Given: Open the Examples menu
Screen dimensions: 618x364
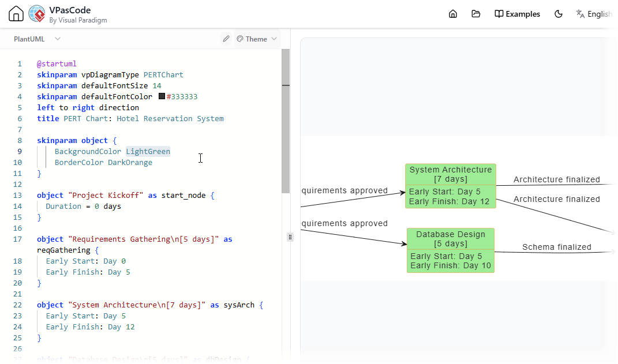Looking at the screenshot, I should click(517, 14).
